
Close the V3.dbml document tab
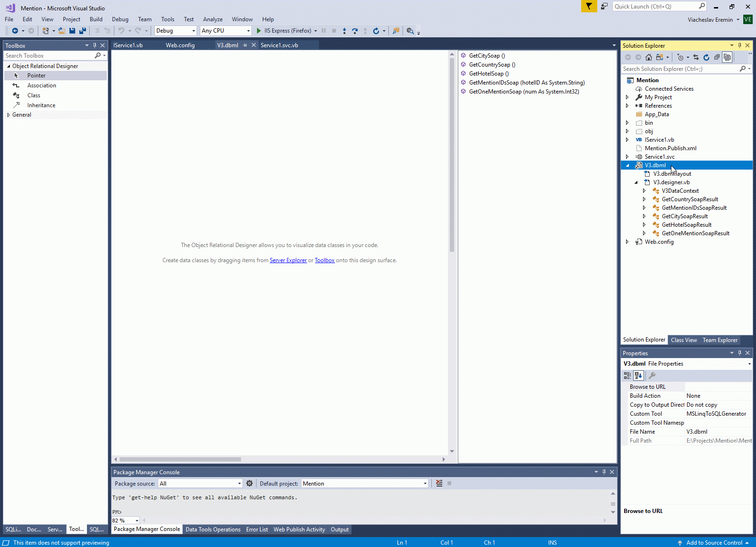[x=254, y=45]
